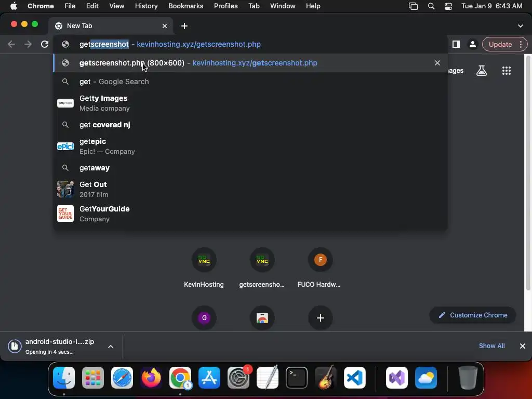532x399 pixels.
Task: Open the File menu
Action: [x=70, y=6]
